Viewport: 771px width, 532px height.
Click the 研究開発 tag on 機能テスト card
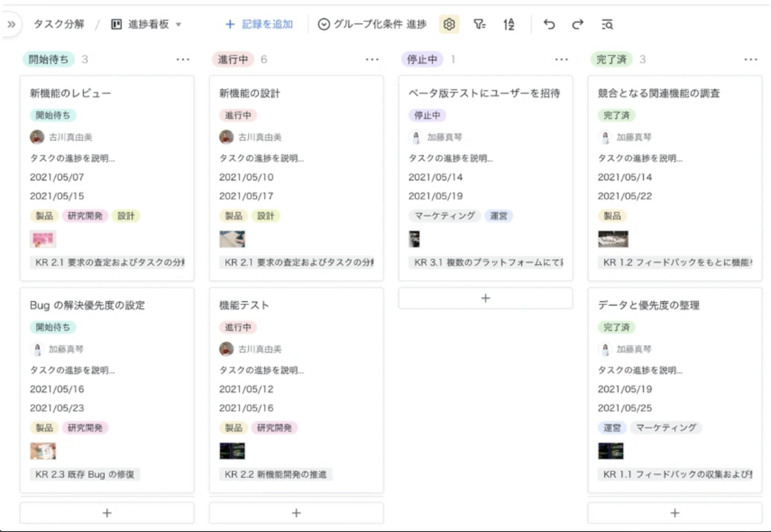274,428
